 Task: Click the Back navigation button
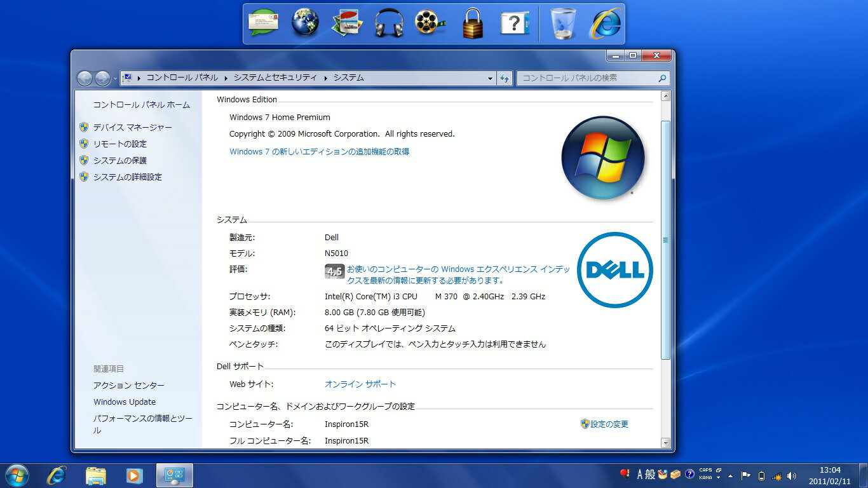[85, 78]
